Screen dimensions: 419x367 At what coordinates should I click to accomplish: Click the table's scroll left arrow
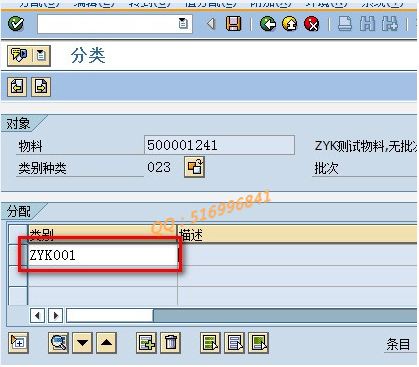pos(37,315)
